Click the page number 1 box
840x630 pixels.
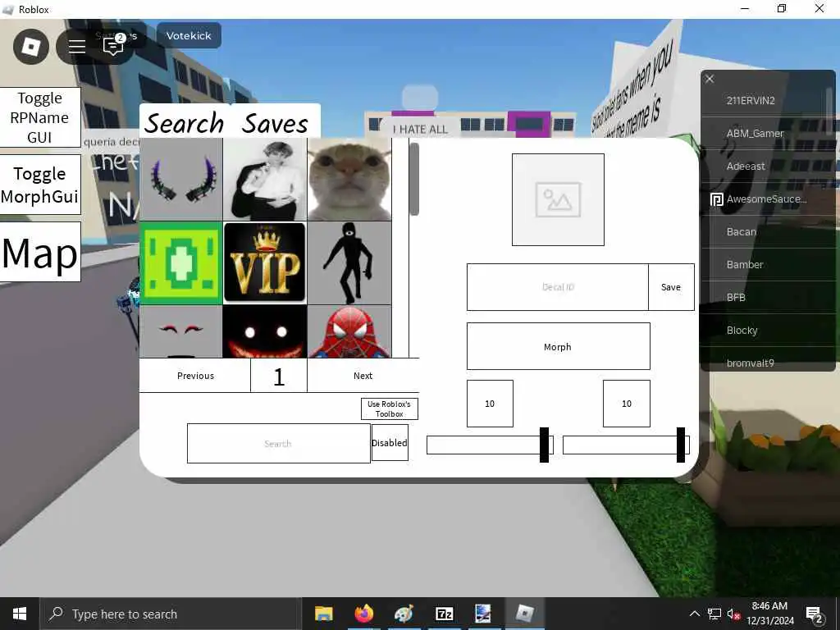(279, 376)
